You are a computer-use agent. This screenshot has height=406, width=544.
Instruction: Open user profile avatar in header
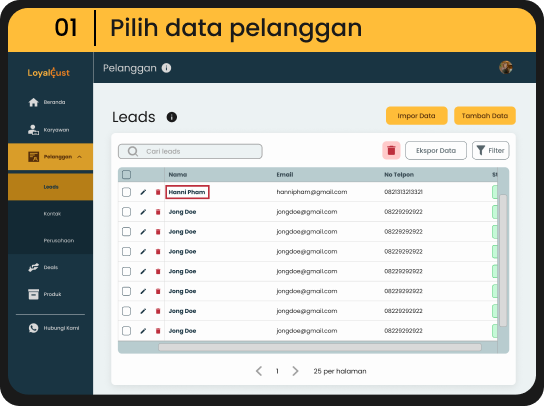point(505,67)
